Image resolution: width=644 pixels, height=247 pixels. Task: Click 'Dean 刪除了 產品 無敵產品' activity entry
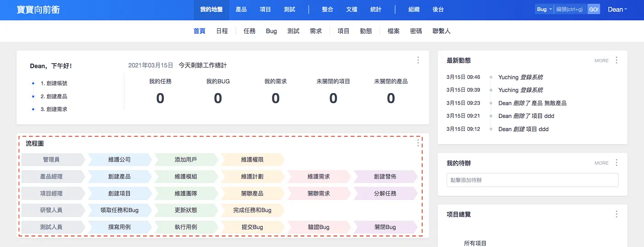pos(532,103)
